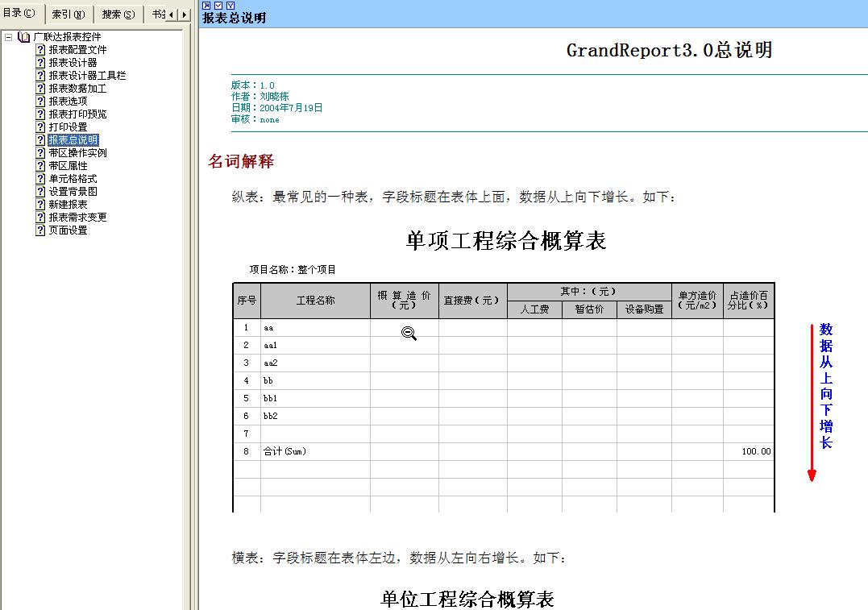Click the 100.00 value in the last column
The height and width of the screenshot is (610, 868).
point(756,452)
